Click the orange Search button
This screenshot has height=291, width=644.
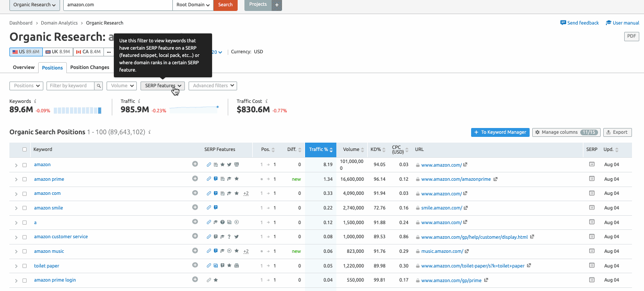225,5
